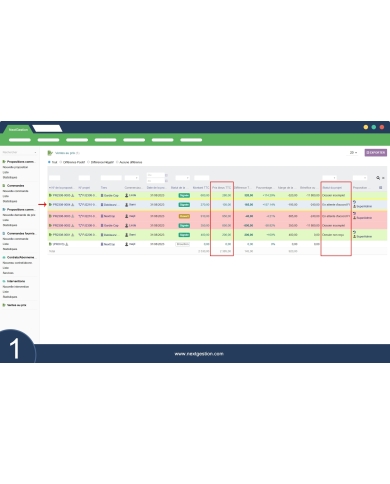This screenshot has height=484, width=390.
Task: Open the Commercial column filter dropdown
Action: click(x=132, y=178)
